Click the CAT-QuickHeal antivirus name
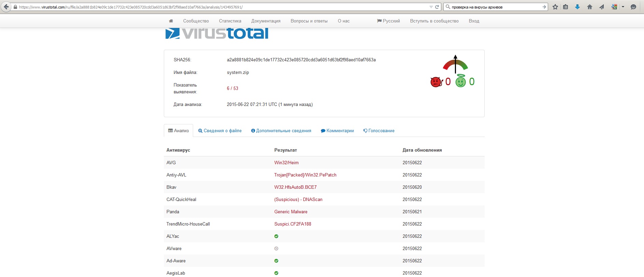The height and width of the screenshot is (277, 644). 181,199
